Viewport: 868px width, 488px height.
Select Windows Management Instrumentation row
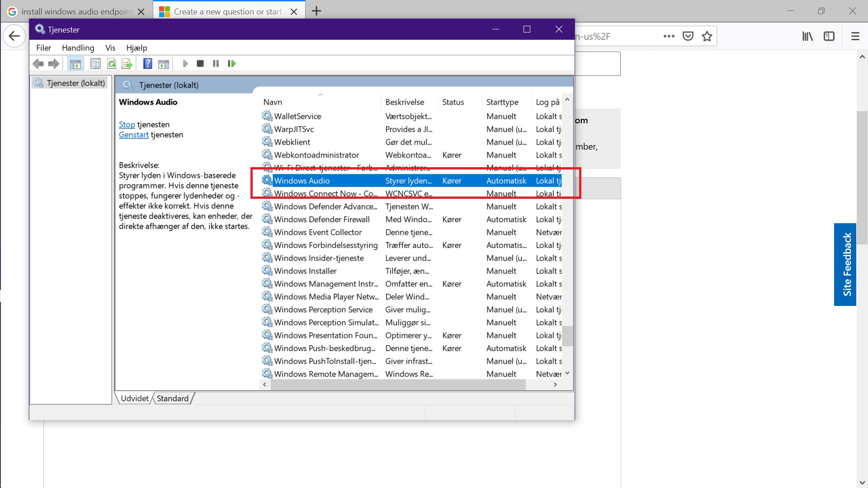click(x=411, y=284)
